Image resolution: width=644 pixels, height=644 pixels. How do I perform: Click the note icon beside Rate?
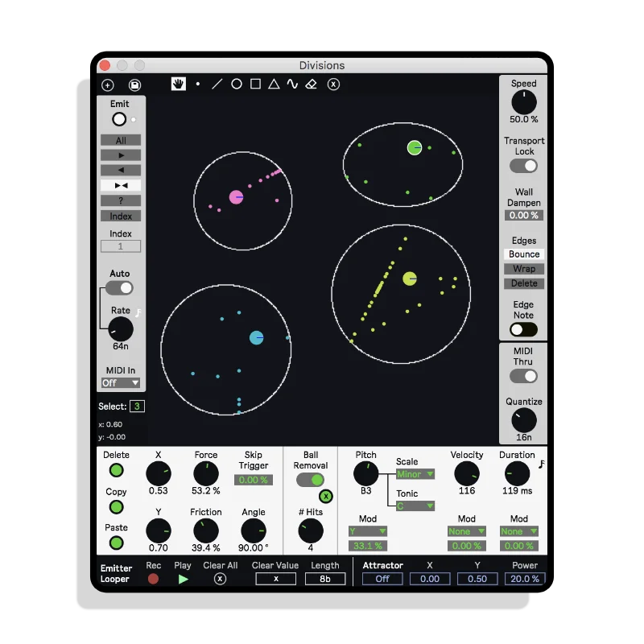pyautogui.click(x=138, y=313)
